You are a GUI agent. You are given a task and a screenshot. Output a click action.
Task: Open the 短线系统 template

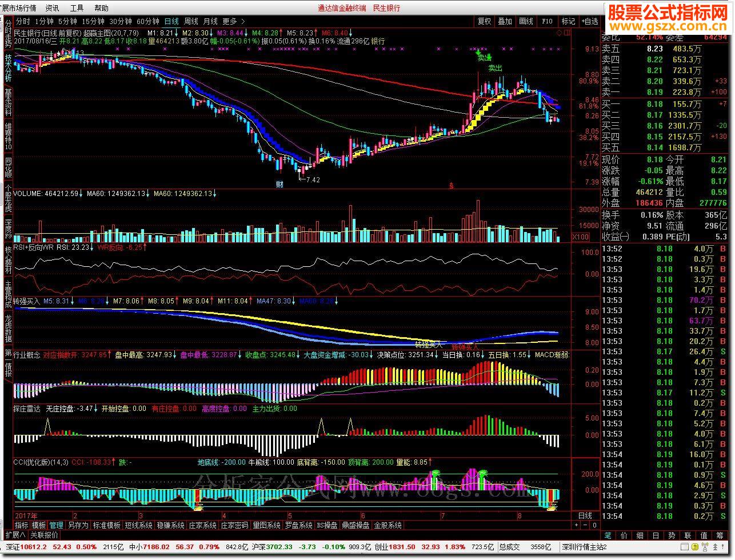(x=139, y=525)
